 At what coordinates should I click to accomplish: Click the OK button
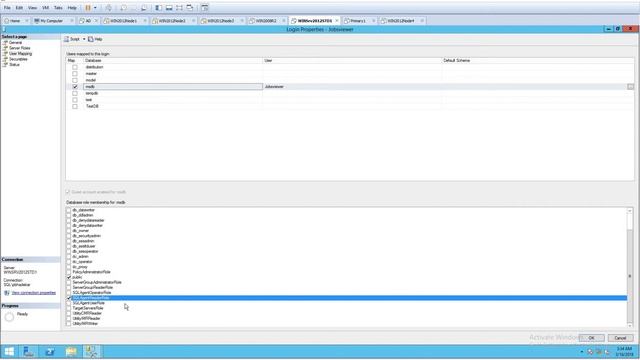591,338
